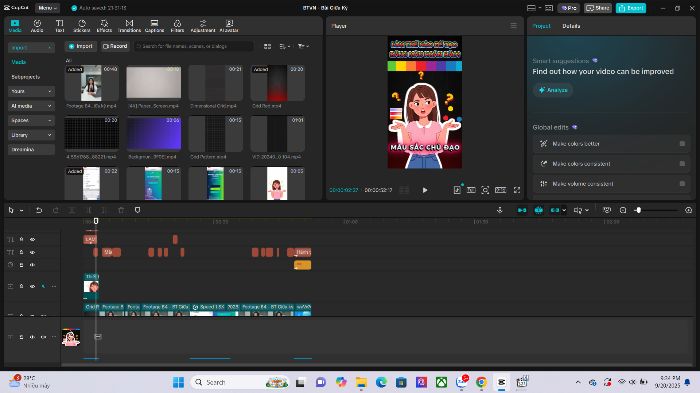Image resolution: width=700 pixels, height=393 pixels.
Task: Click the Redo arrow in timeline toolbar
Action: (x=56, y=210)
